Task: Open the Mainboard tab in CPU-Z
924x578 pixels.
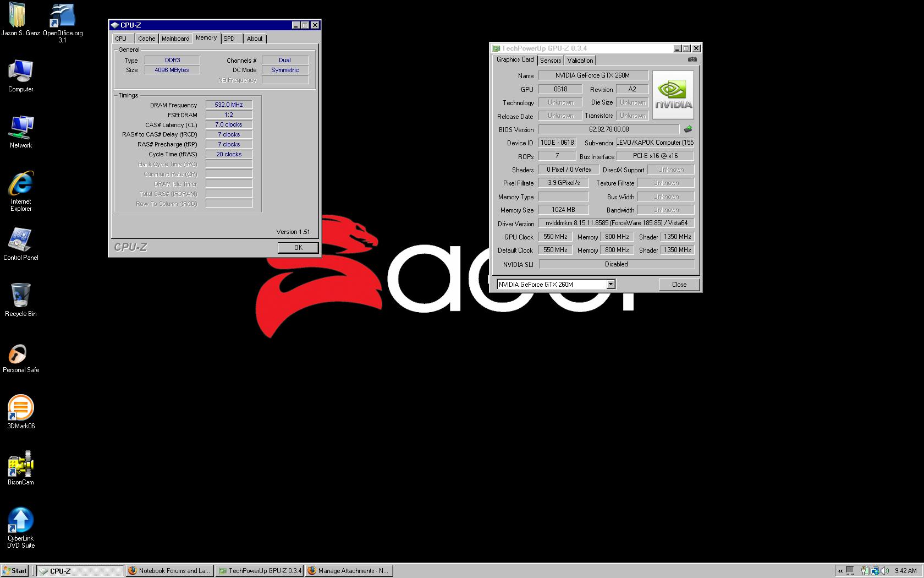Action: click(175, 39)
